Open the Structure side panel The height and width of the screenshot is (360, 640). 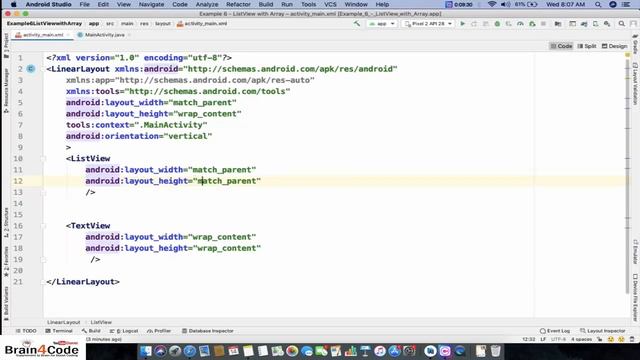pyautogui.click(x=6, y=223)
